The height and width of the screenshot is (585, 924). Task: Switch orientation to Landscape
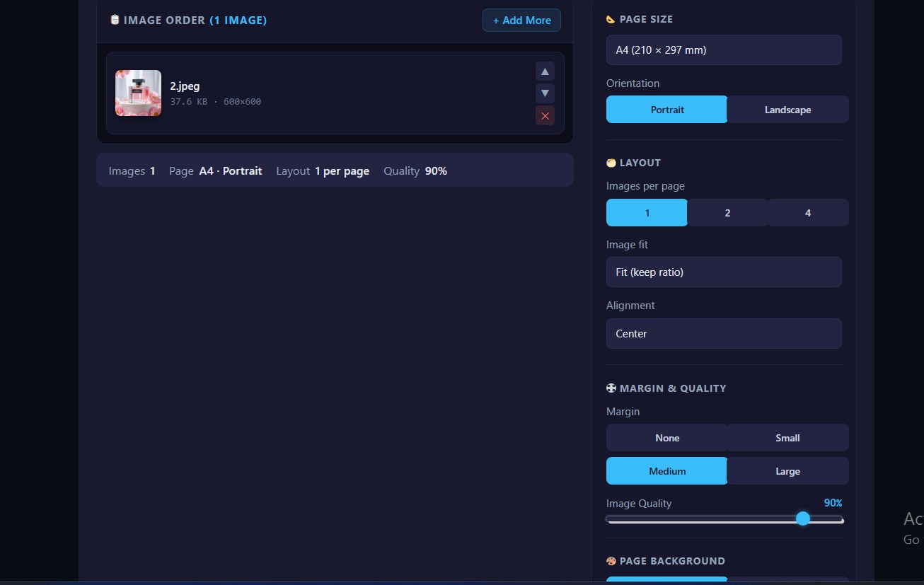click(787, 110)
